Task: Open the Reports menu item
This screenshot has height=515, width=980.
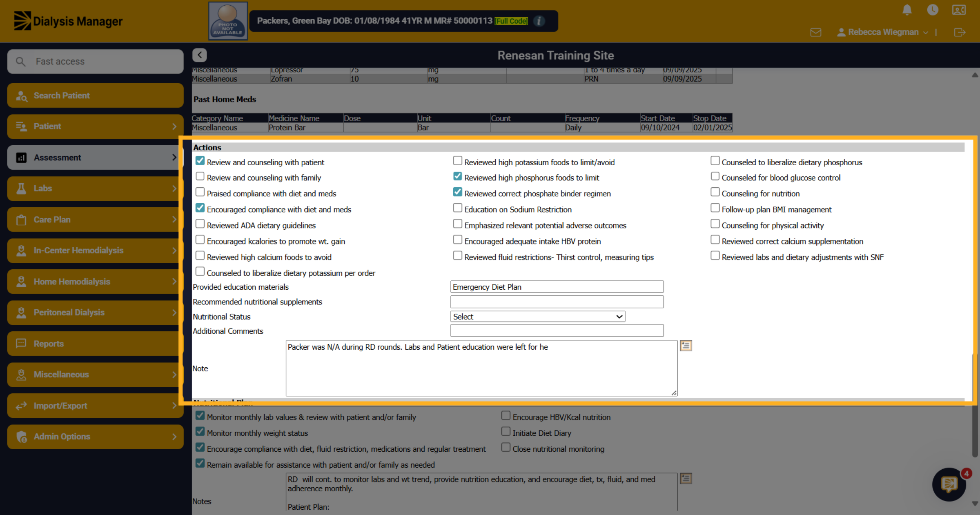Action: click(95, 344)
